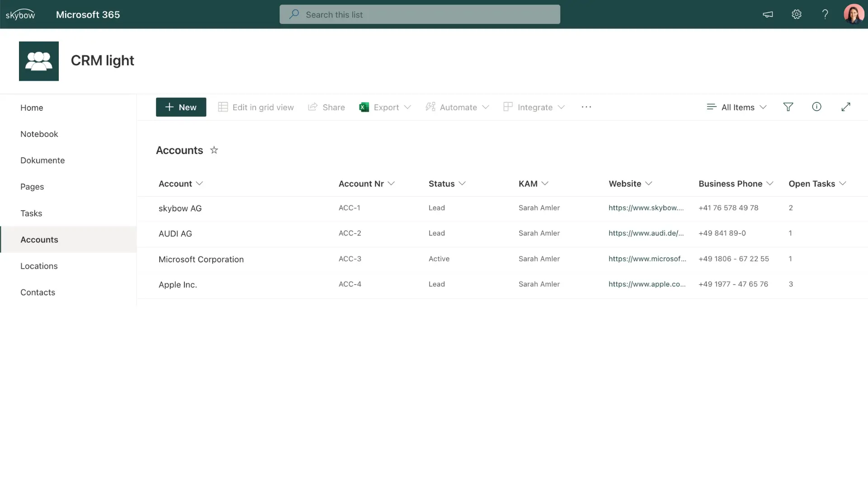Click the Integrate icon
The width and height of the screenshot is (868, 488).
(507, 107)
